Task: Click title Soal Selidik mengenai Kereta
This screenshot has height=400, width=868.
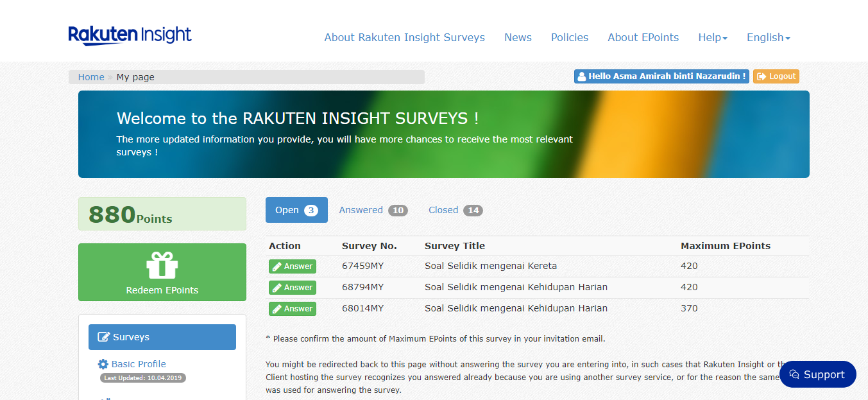Action: [x=491, y=266]
